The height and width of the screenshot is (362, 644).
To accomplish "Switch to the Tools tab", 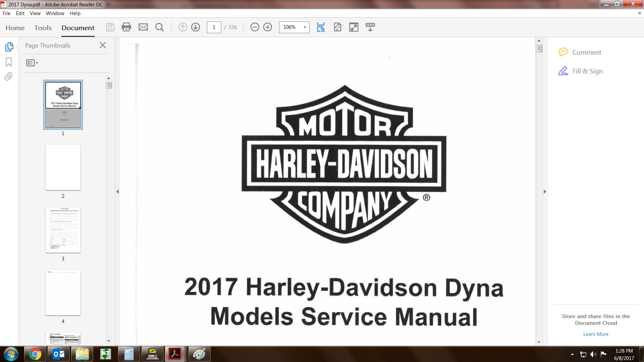I will pos(43,28).
